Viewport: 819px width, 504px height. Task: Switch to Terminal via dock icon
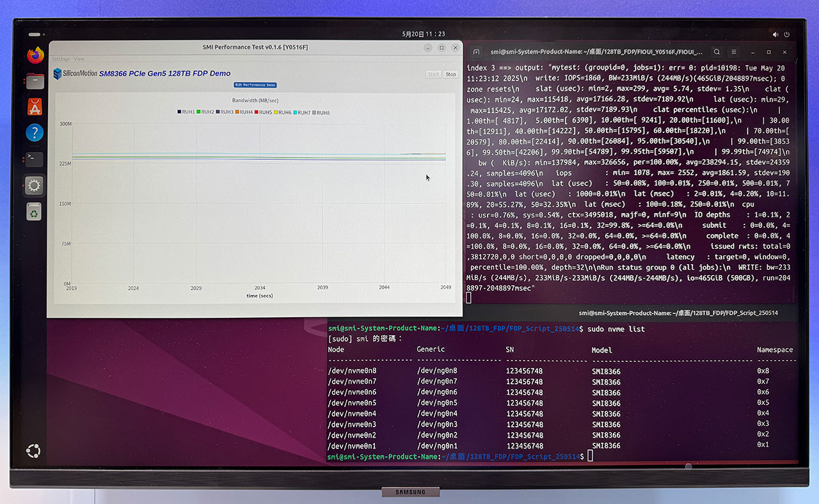35,159
